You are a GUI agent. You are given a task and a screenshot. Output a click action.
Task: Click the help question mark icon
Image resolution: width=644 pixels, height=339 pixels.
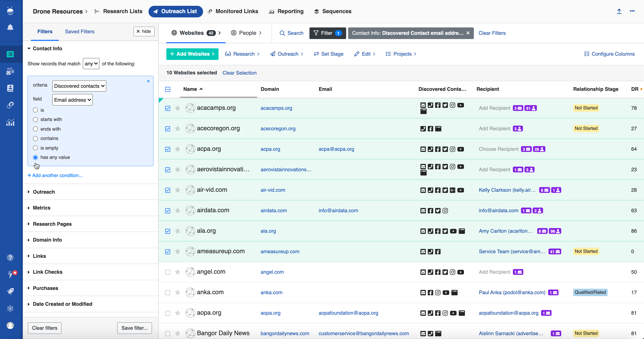[10, 258]
